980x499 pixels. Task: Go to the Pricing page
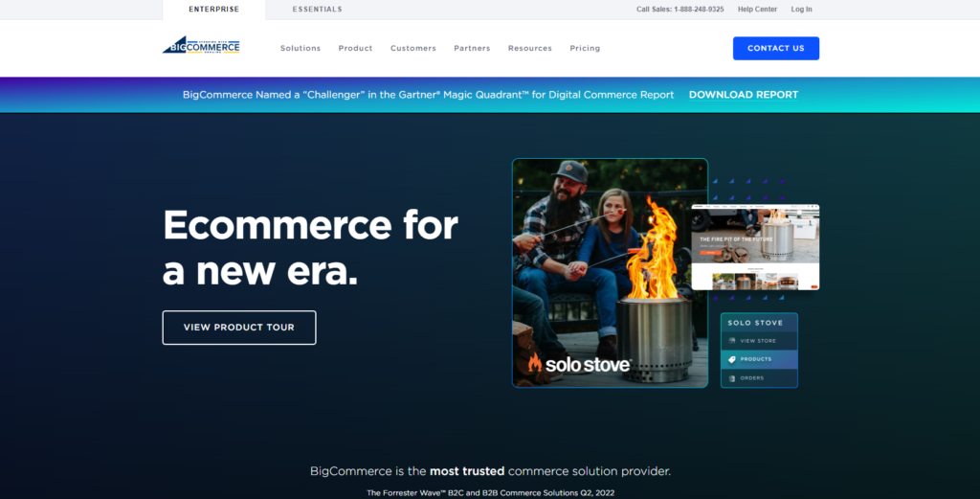coord(585,48)
